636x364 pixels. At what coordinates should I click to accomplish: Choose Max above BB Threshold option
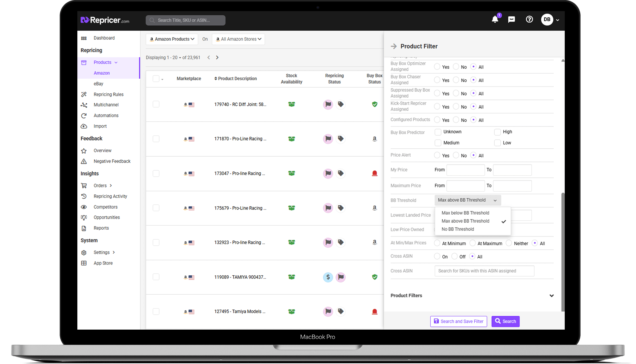[x=465, y=221]
